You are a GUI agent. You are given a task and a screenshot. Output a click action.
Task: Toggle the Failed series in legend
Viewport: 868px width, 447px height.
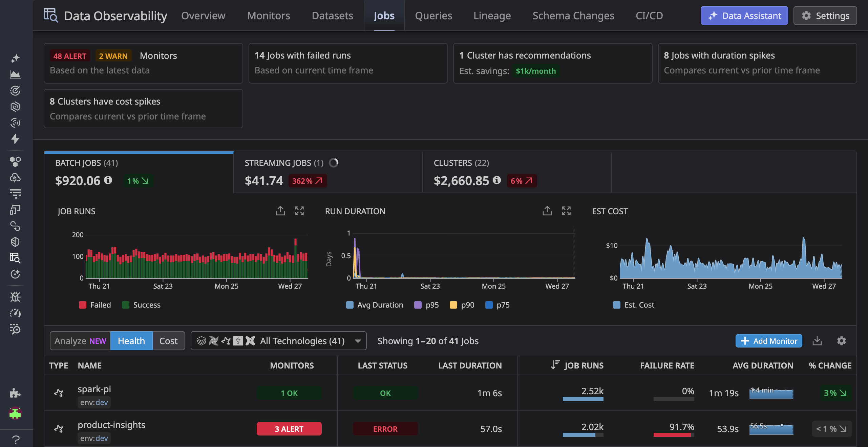click(x=95, y=305)
